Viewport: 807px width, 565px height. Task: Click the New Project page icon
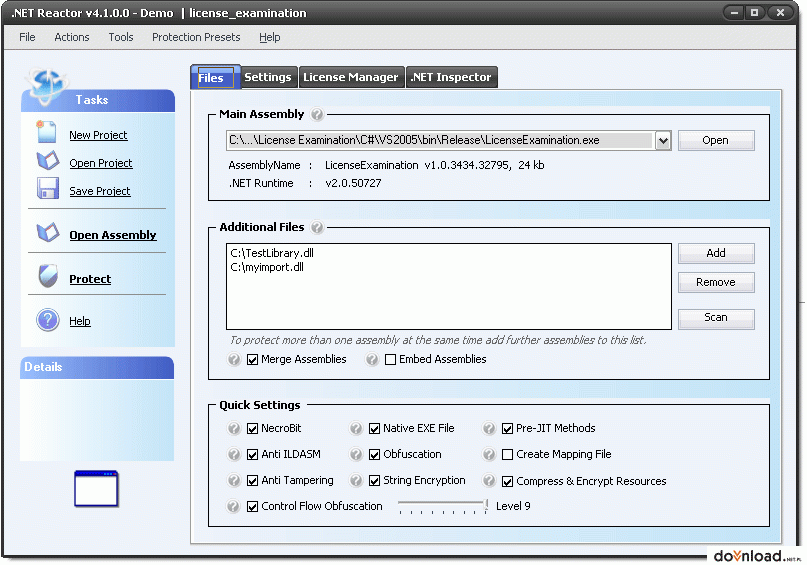[46, 132]
